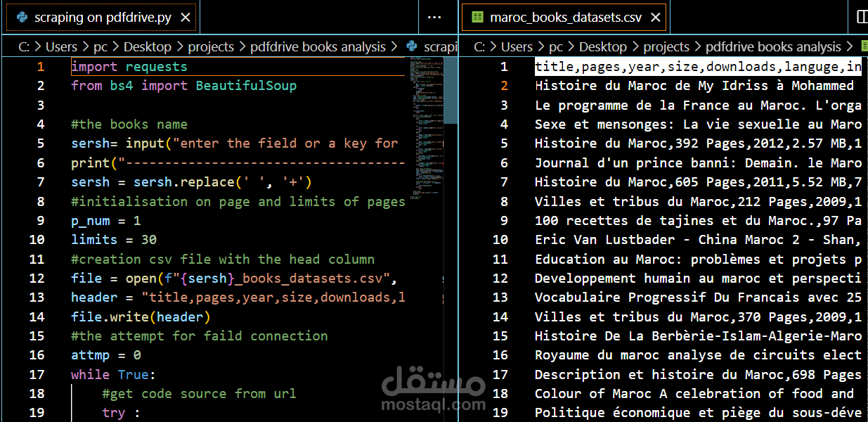Click the CSV icon in right breadcrumb
Image resolution: width=868 pixels, height=422 pixels.
[x=864, y=47]
